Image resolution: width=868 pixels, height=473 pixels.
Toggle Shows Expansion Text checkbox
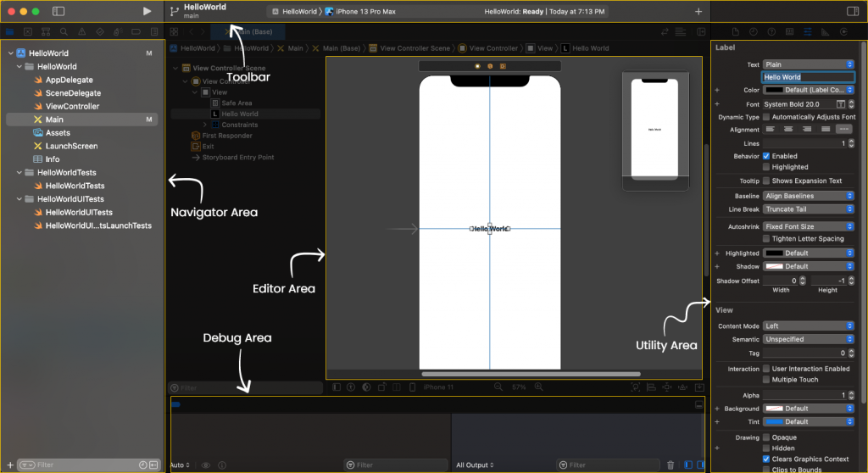coord(766,181)
